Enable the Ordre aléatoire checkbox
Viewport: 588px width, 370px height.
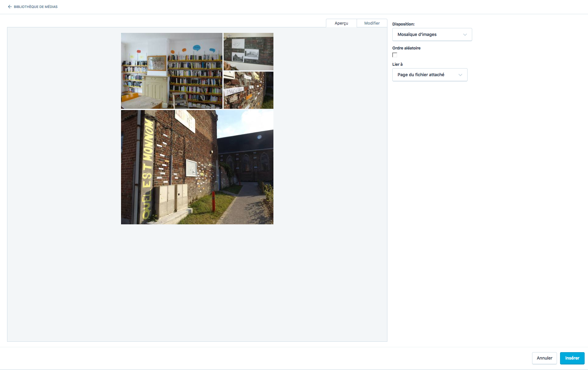coord(395,55)
